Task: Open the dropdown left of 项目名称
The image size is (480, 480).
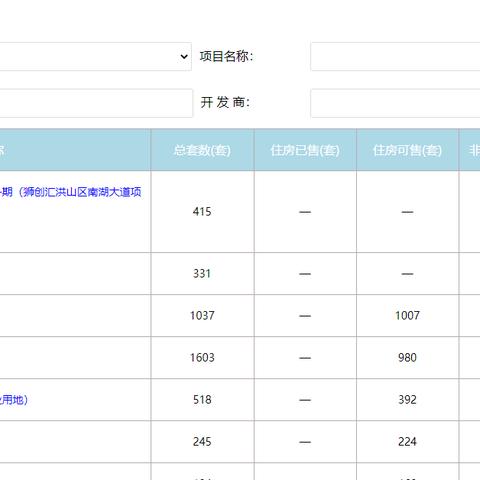Action: [x=96, y=56]
